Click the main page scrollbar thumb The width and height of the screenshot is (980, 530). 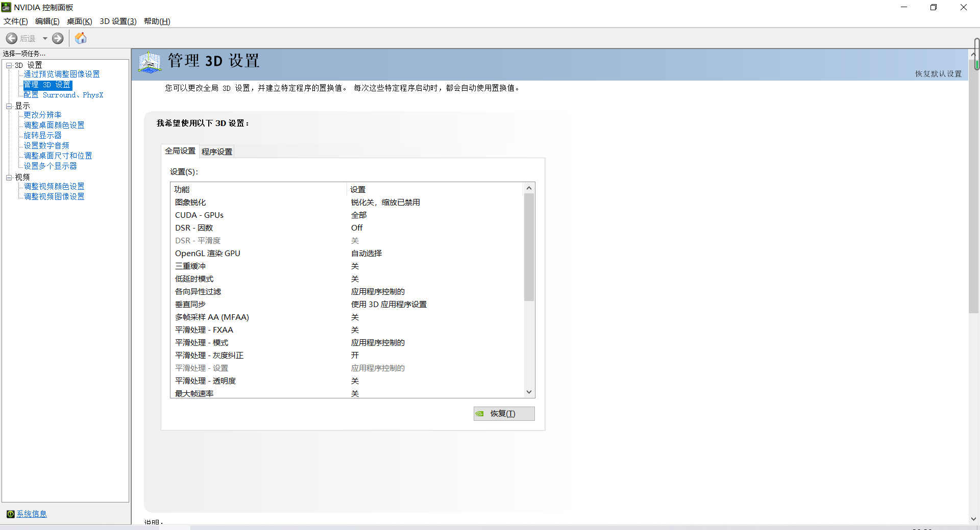[x=973, y=186]
